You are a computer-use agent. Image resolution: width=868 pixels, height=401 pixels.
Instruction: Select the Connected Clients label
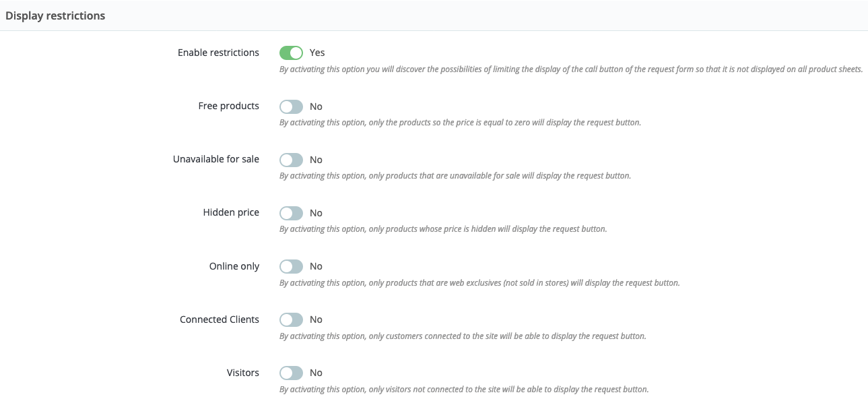[x=219, y=319]
